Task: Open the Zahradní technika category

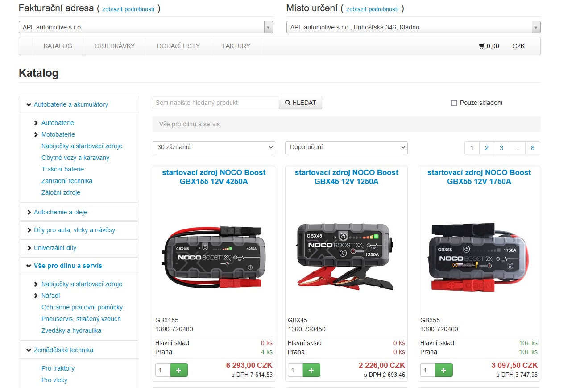Action: pyautogui.click(x=67, y=181)
